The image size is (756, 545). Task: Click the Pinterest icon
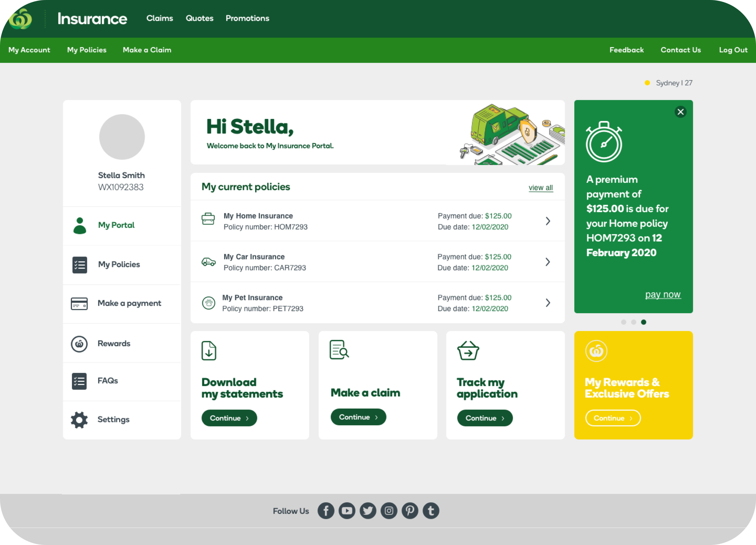point(410,511)
